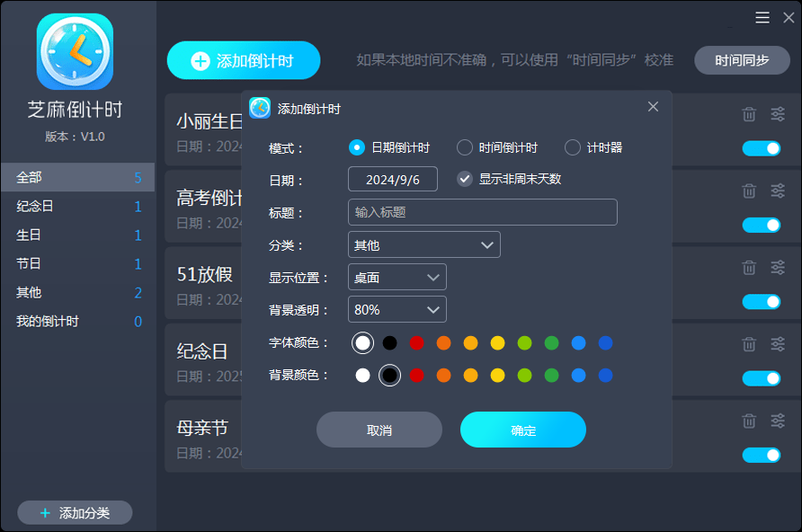Close the 添加倒计时 dialog with X
The height and width of the screenshot is (532, 802).
tap(653, 107)
